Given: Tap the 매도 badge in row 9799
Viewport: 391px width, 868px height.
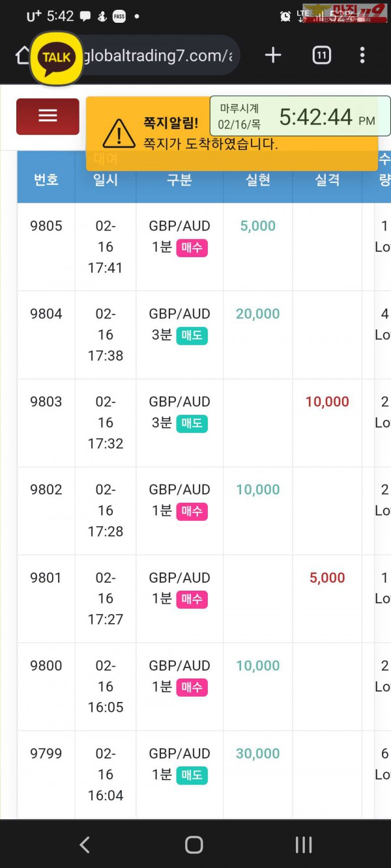Looking at the screenshot, I should (192, 775).
